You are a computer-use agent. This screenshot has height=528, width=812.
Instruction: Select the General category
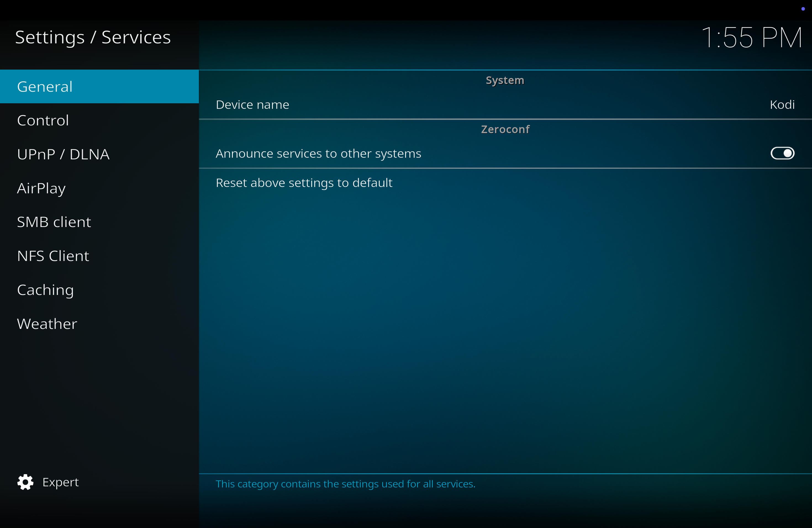[x=99, y=86]
